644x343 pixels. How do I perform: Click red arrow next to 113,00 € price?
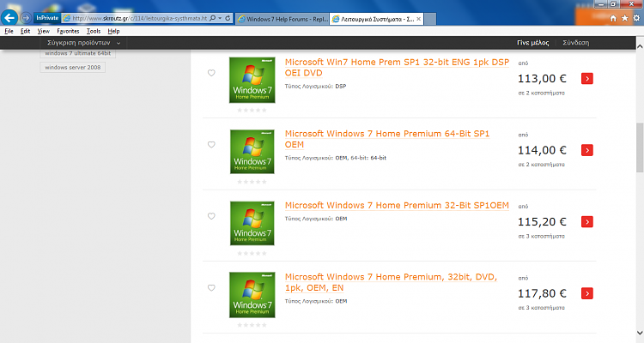coord(587,78)
